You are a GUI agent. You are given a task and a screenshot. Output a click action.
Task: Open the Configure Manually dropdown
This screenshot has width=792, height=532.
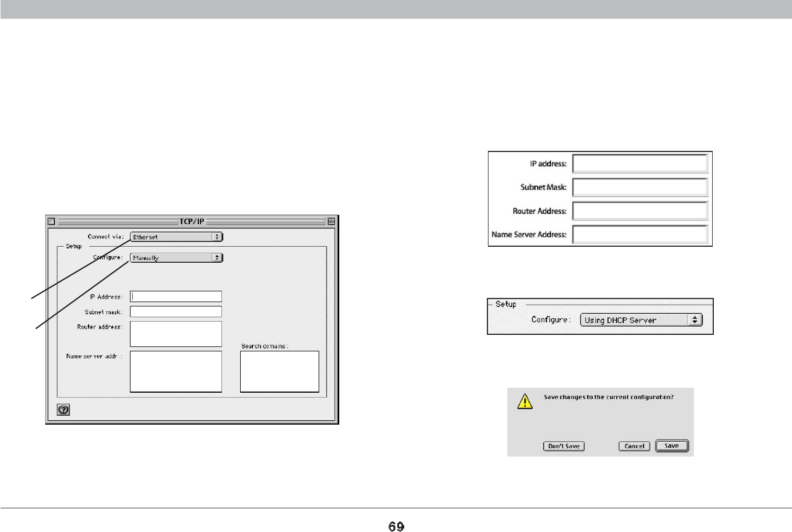coord(176,258)
